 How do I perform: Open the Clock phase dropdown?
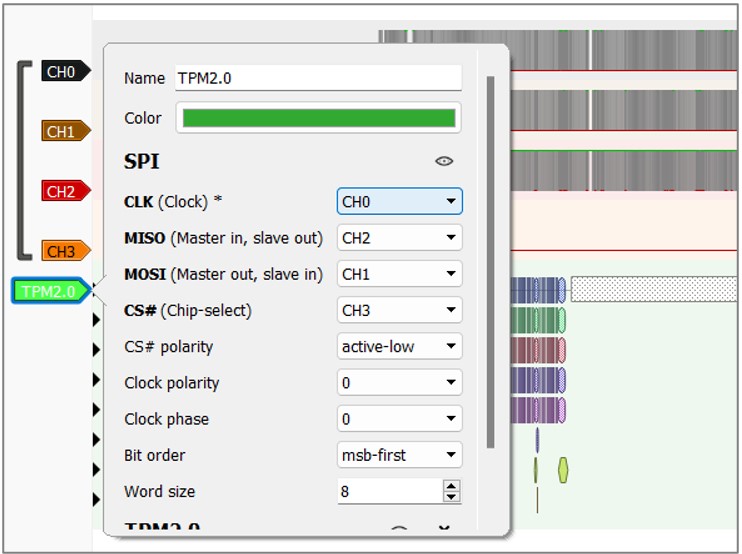tap(399, 419)
